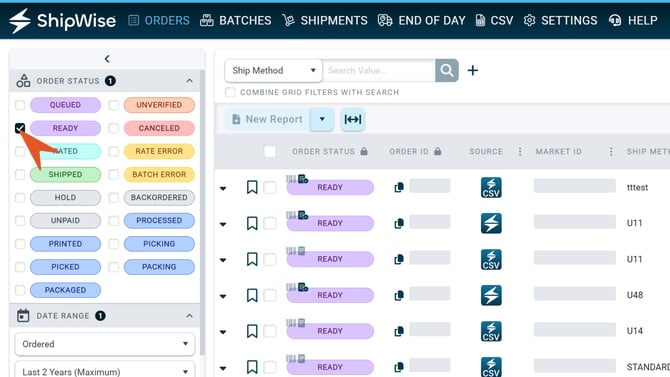
Task: Click CSV source icon in tttest row
Action: [491, 187]
